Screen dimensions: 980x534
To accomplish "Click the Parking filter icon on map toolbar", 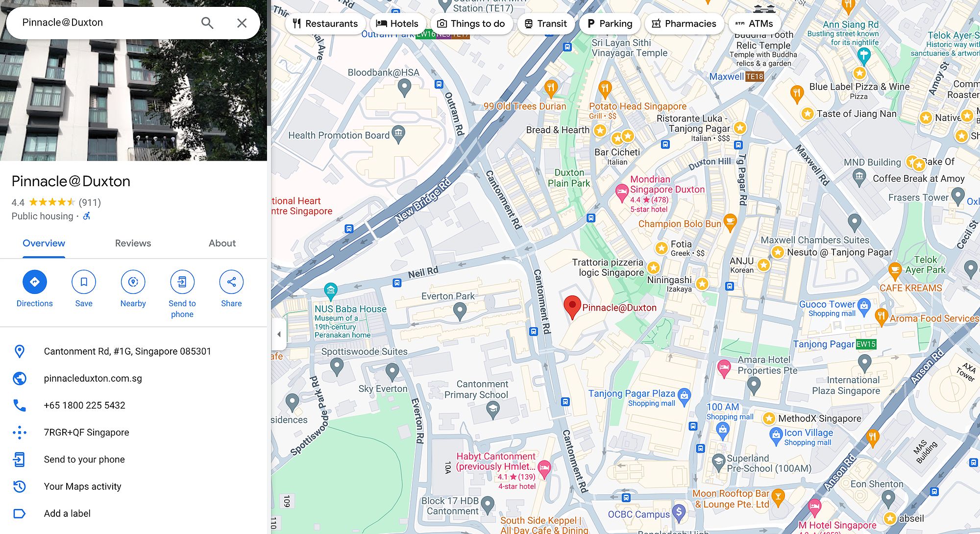I will [x=609, y=23].
